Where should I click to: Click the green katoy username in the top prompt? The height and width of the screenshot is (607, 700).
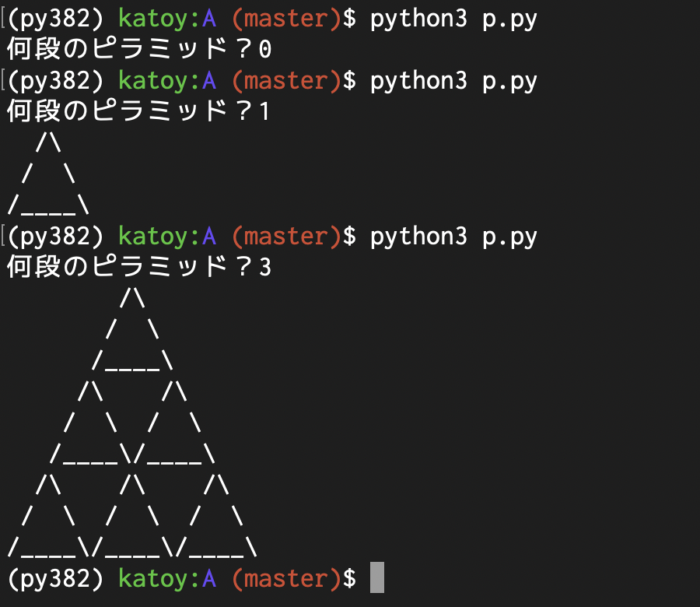pos(152,17)
